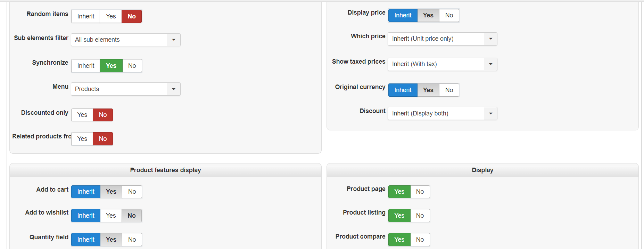Set Random items to Yes
This screenshot has height=249, width=644.
(x=111, y=16)
